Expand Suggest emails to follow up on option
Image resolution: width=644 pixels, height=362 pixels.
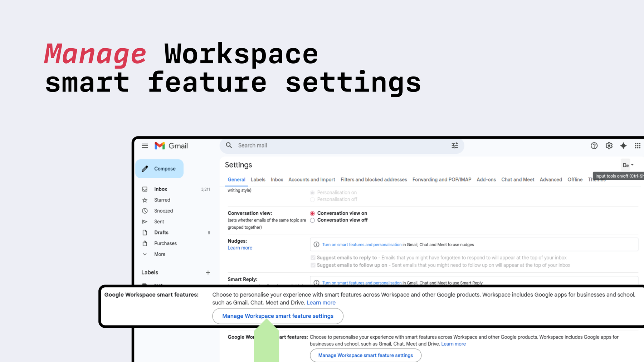coord(313,265)
